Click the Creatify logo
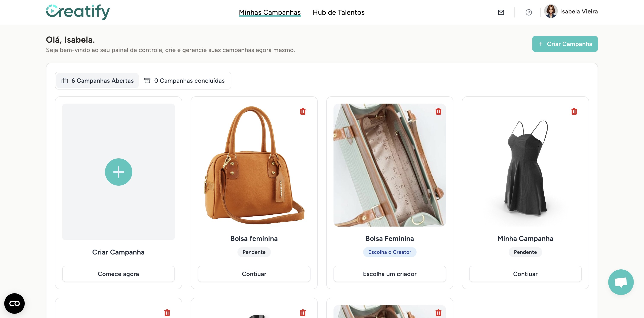The height and width of the screenshot is (318, 644). tap(78, 12)
